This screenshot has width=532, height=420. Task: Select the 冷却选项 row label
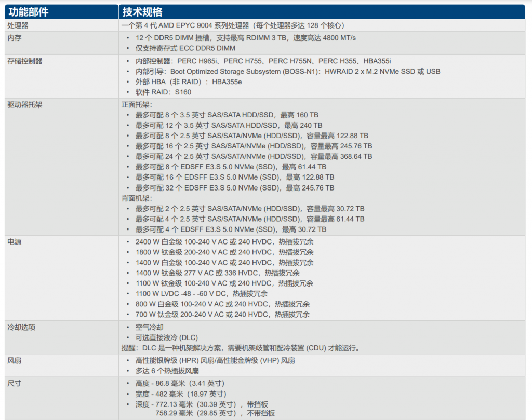[21, 327]
